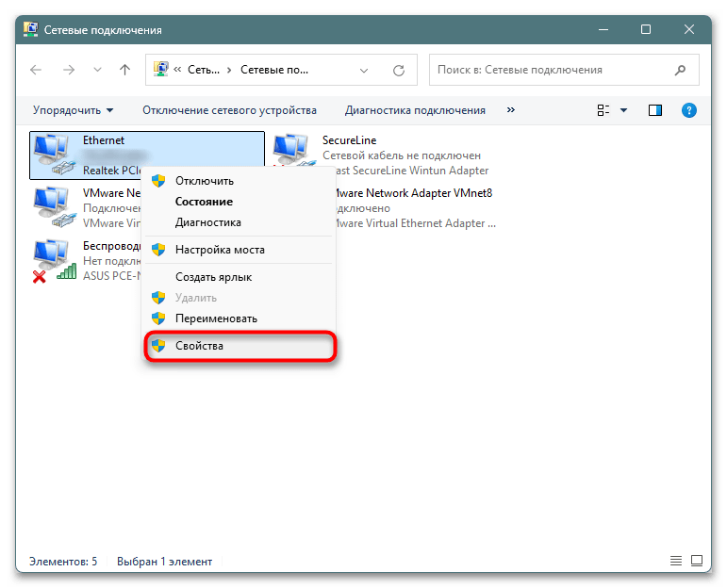Select the VMware Network Adapter icon on left
Image resolution: width=727 pixels, height=588 pixels.
pos(55,207)
